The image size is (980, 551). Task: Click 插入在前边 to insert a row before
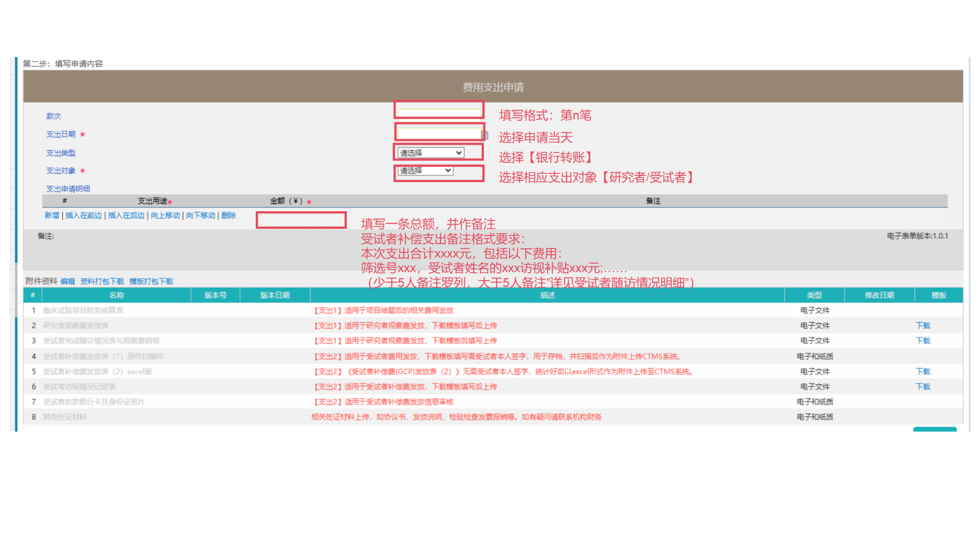84,215
